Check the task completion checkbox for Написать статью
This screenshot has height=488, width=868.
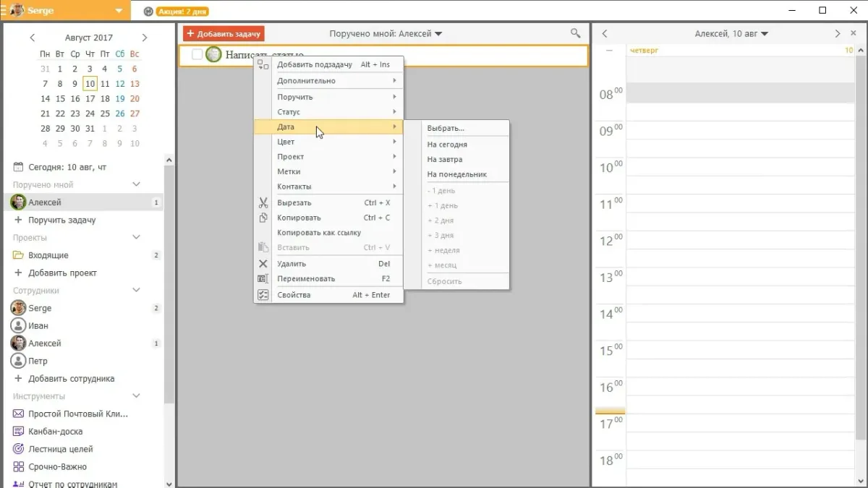(x=197, y=55)
